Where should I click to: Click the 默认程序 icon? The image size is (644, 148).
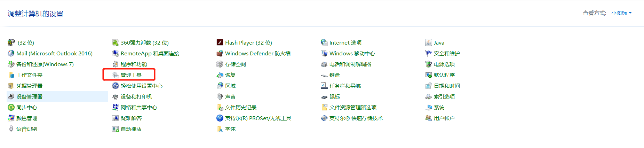pyautogui.click(x=429, y=75)
